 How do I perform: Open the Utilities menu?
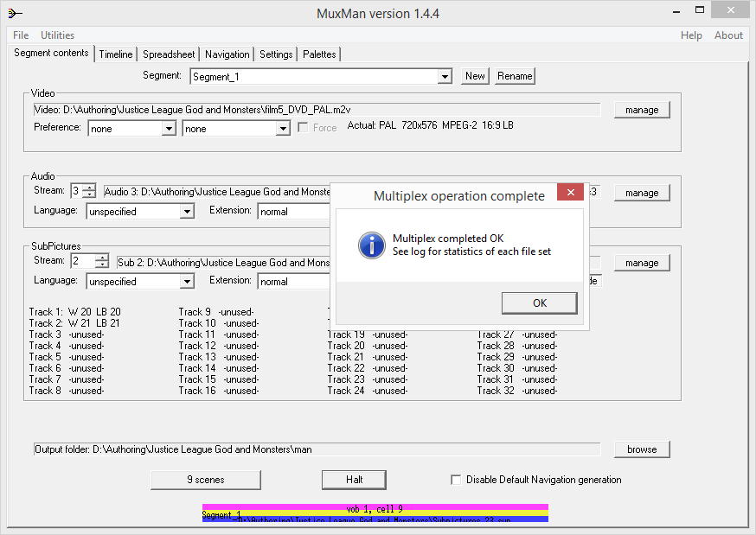[x=57, y=35]
